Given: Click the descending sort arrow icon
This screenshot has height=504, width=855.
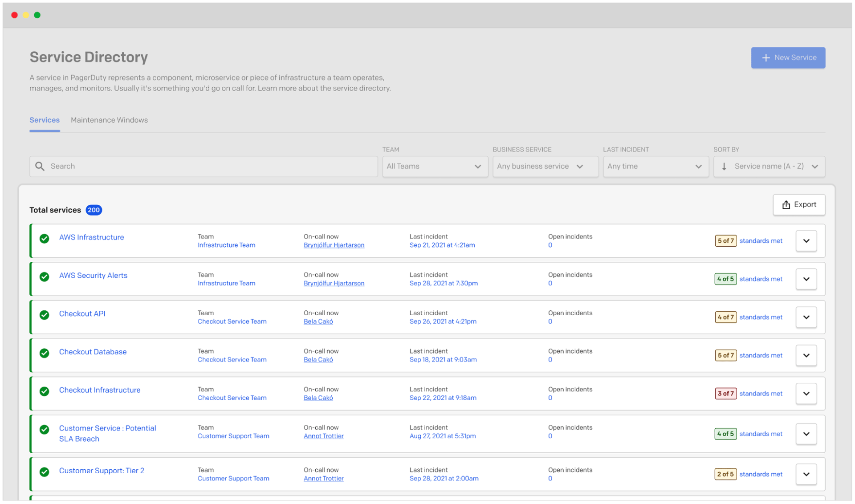Looking at the screenshot, I should pyautogui.click(x=724, y=166).
